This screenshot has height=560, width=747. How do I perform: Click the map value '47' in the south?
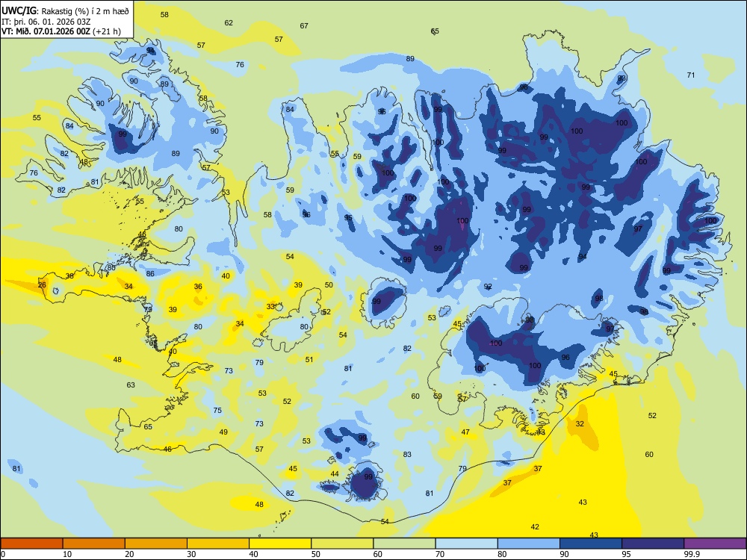(465, 432)
